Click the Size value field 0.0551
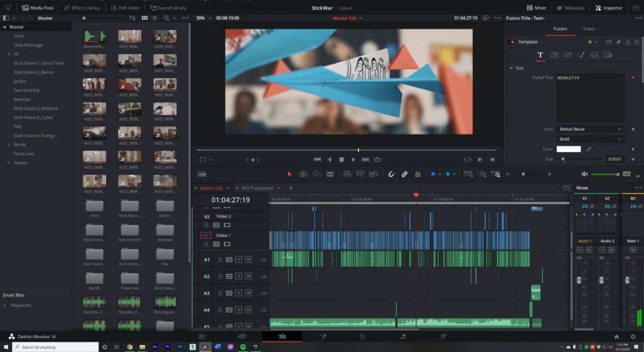The width and height of the screenshot is (644, 352). 614,159
